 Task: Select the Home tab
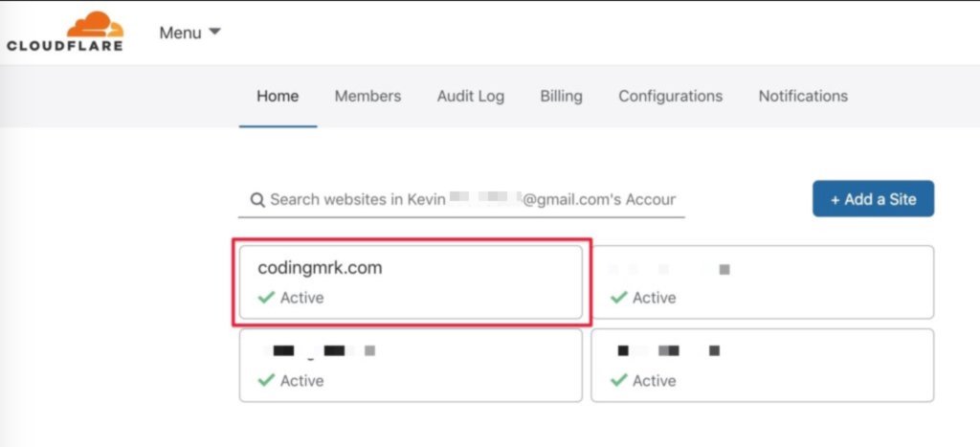[x=278, y=97]
